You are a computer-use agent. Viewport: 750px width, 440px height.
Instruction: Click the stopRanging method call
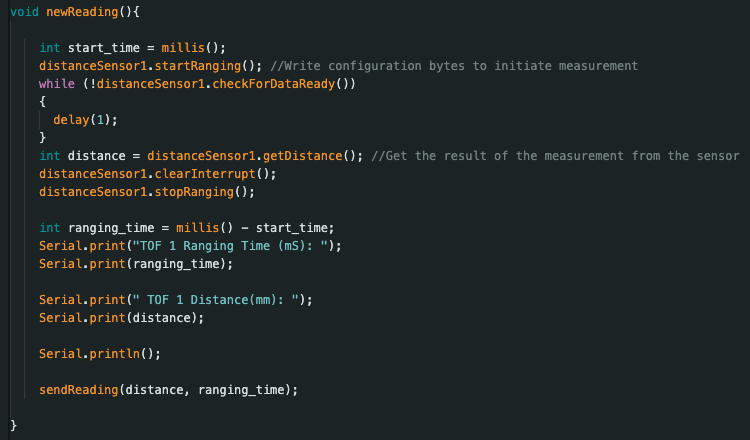click(194, 192)
